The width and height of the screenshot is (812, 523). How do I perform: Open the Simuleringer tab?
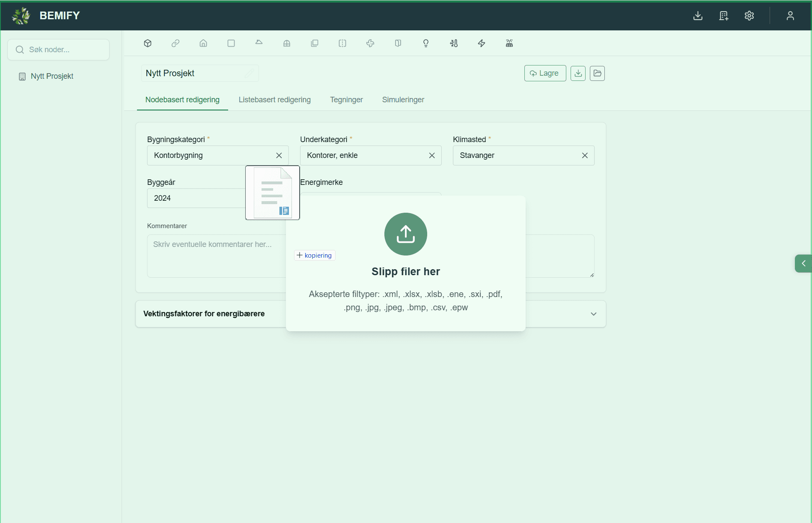(x=403, y=100)
